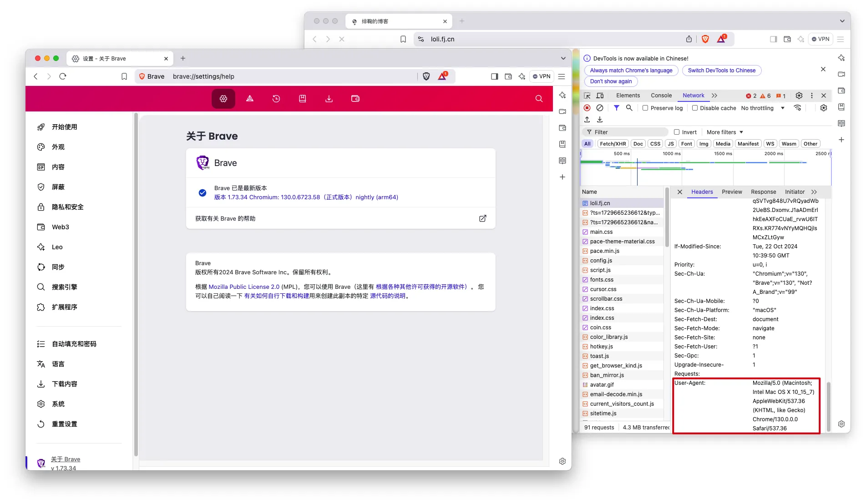Enable the Preserve log checkbox

[645, 108]
